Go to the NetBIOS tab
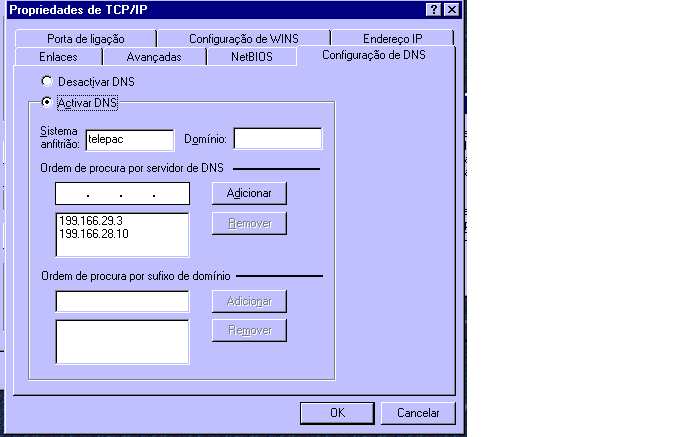 (251, 57)
